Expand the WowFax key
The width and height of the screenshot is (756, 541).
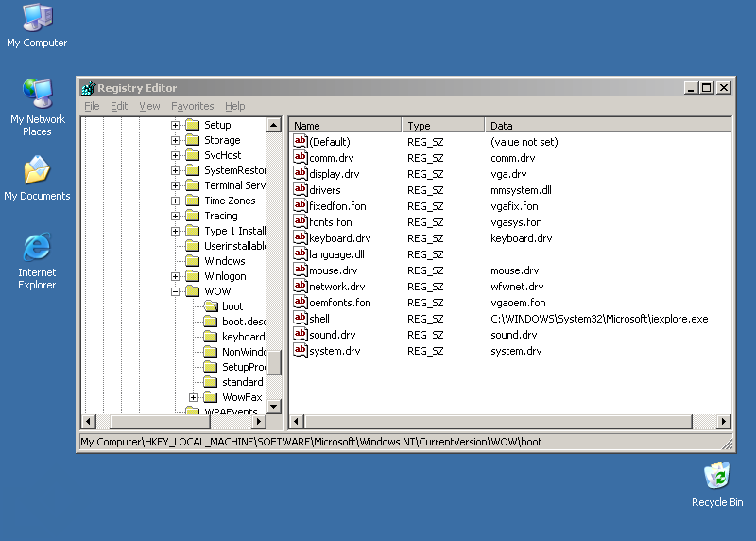coord(193,397)
